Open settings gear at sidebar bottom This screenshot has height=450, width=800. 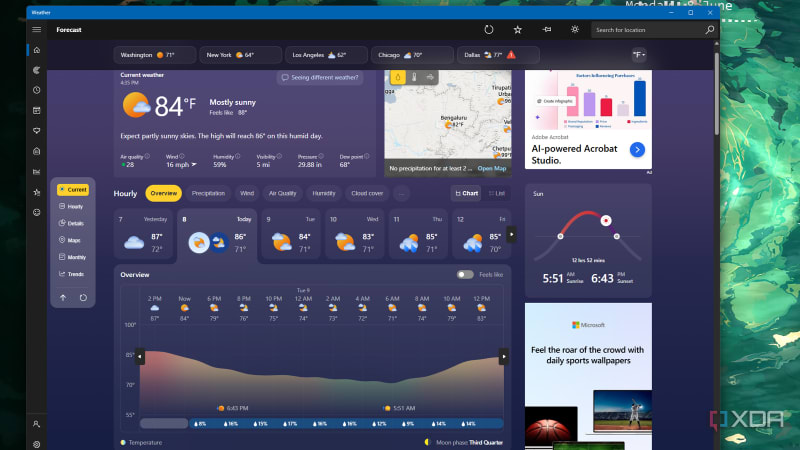(x=36, y=444)
